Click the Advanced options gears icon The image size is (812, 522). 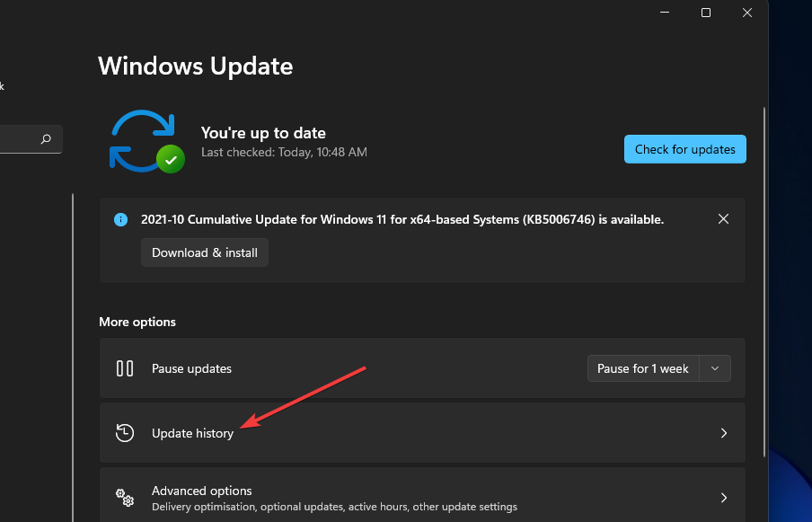(x=125, y=498)
